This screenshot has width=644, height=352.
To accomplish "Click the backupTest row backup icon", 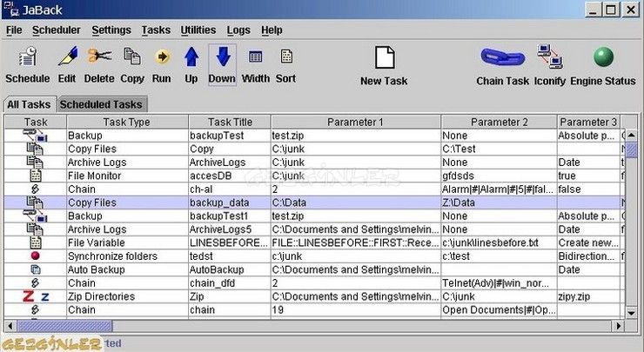I will point(35,136).
